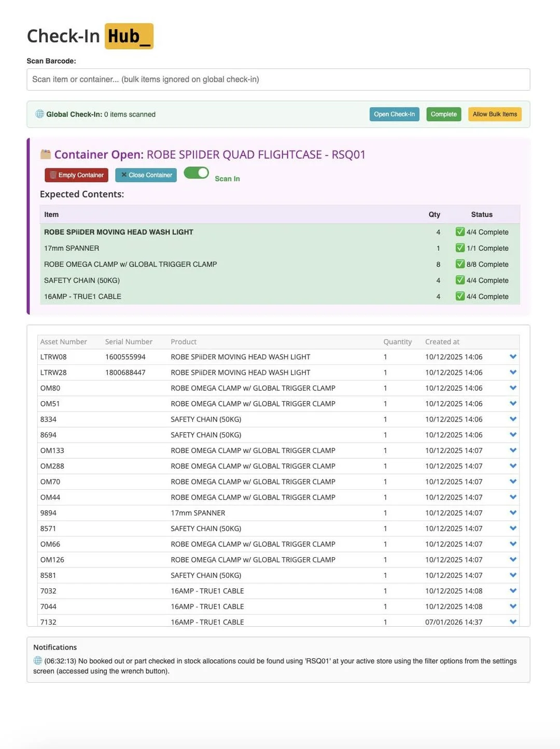Click serial number 1600555994

coord(125,357)
